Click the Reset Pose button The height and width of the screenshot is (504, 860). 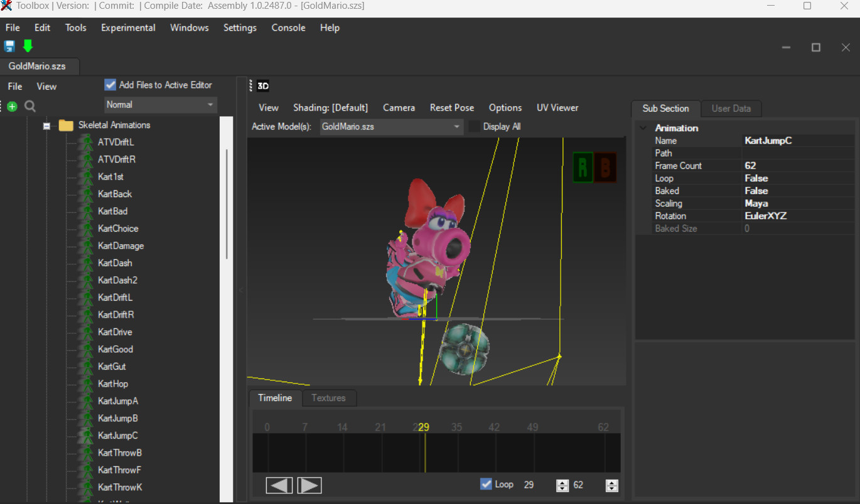coord(452,107)
